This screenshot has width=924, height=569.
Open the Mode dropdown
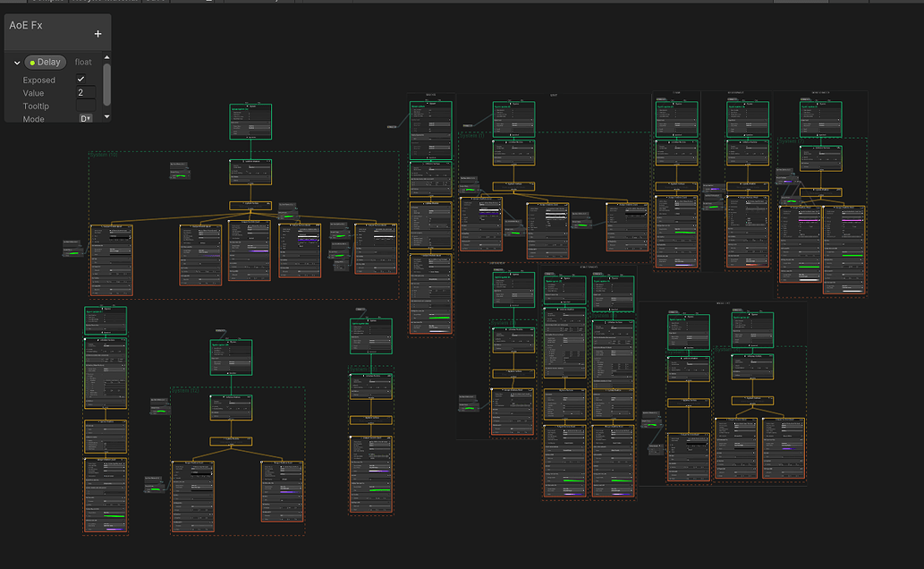click(x=86, y=118)
